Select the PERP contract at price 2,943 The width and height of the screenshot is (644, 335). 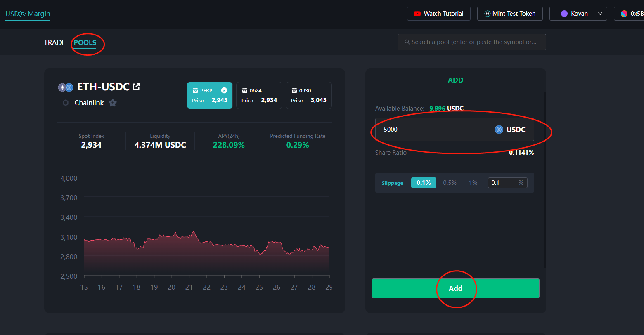point(209,95)
